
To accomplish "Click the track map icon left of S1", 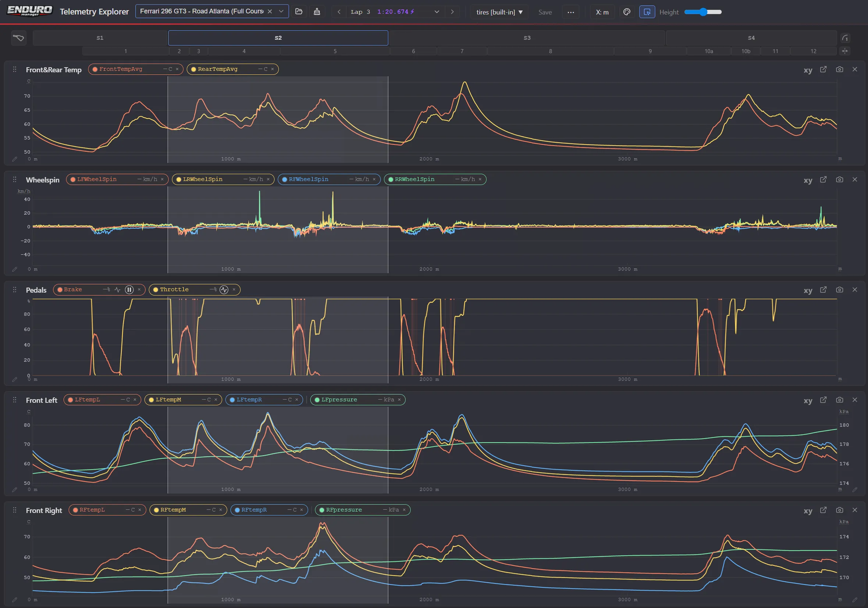I will 18,38.
